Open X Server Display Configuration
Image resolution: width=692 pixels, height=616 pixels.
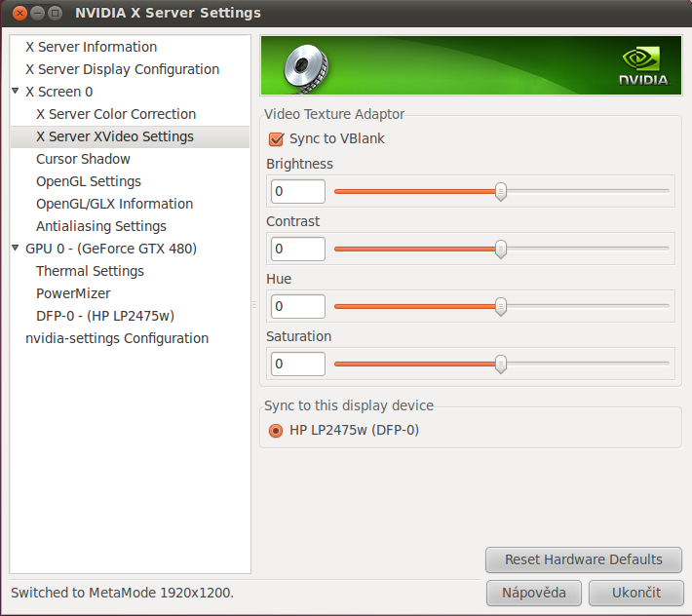(x=122, y=69)
